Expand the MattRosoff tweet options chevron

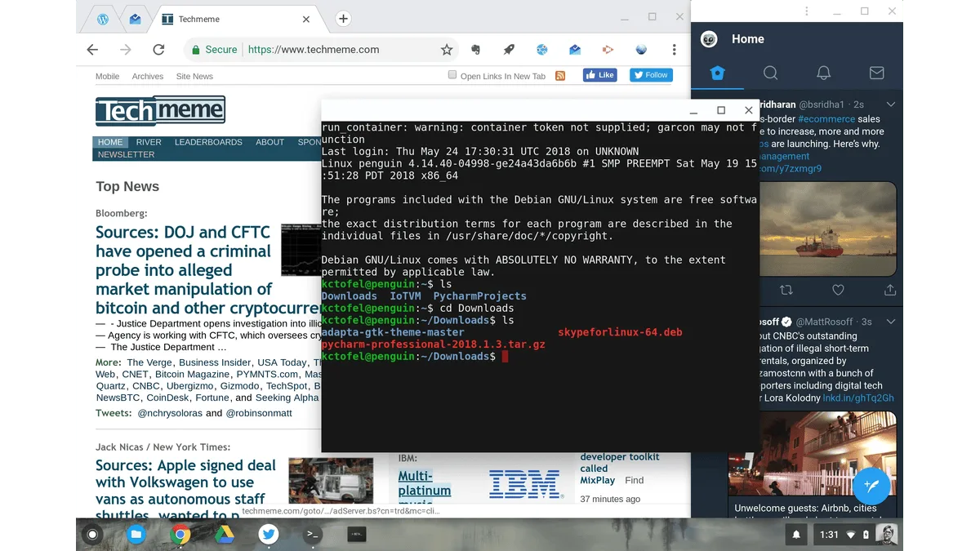click(891, 322)
